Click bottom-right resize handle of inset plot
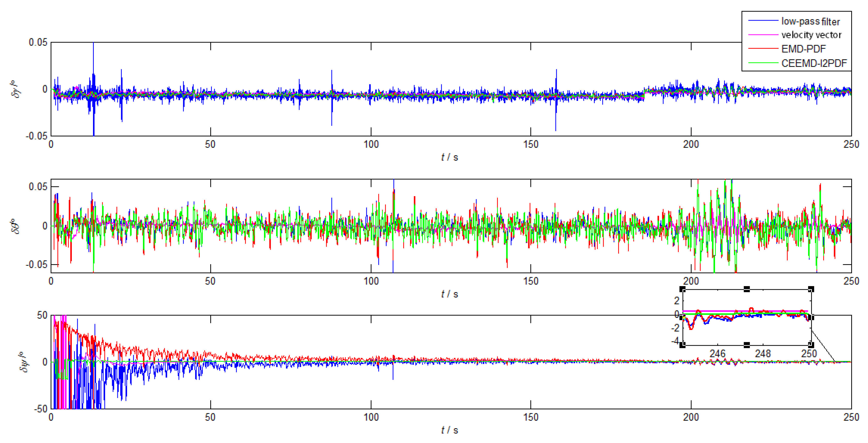 tap(811, 345)
